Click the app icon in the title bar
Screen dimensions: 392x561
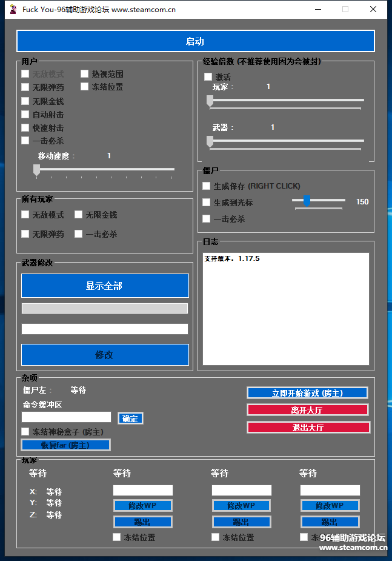(x=13, y=9)
